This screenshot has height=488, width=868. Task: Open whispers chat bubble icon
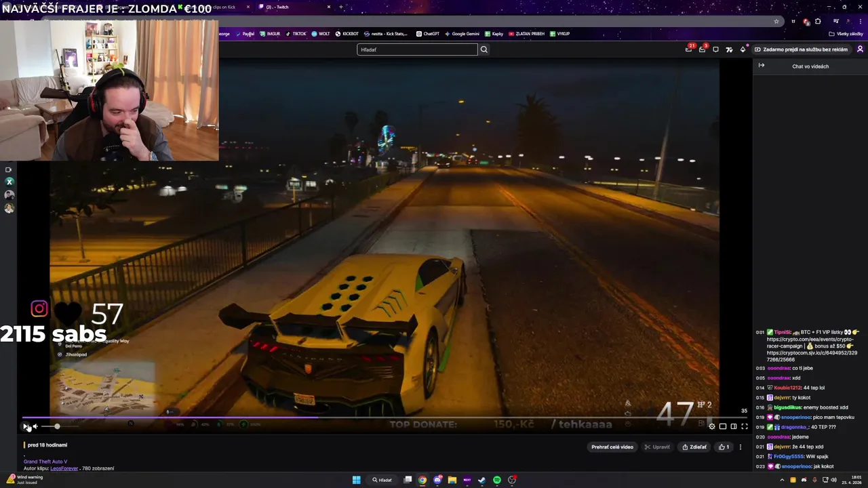point(715,49)
